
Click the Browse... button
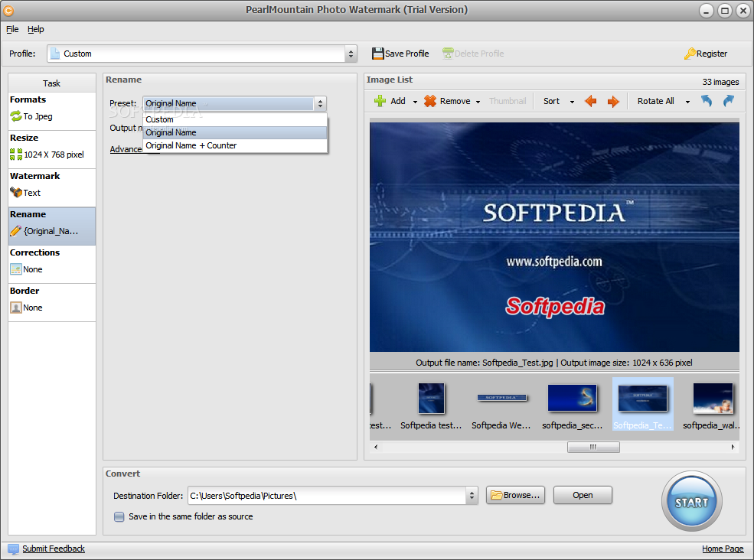point(515,495)
